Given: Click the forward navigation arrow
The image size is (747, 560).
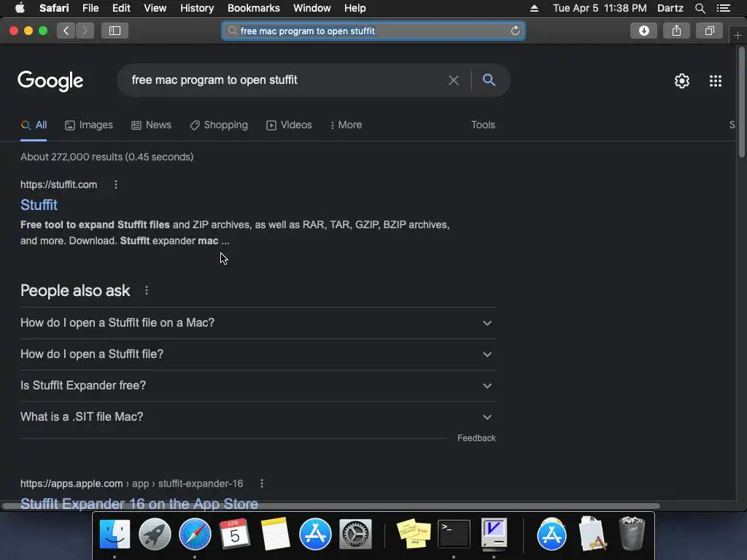Looking at the screenshot, I should pyautogui.click(x=85, y=31).
